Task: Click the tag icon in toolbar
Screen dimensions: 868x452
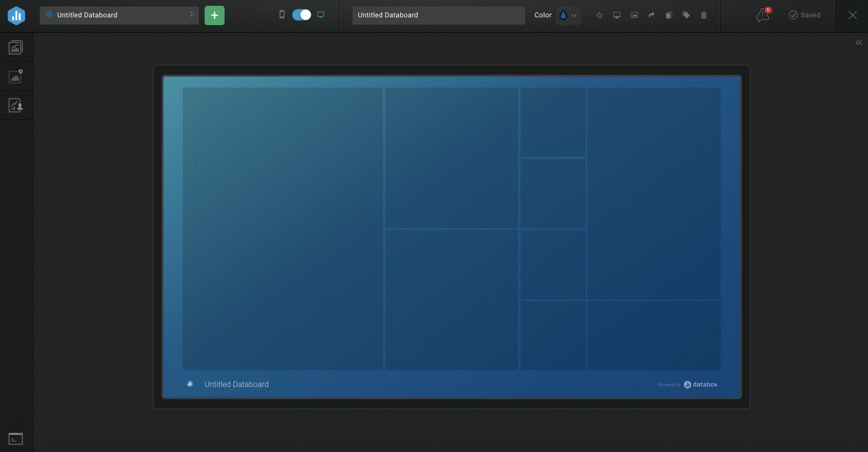Action: pos(686,15)
